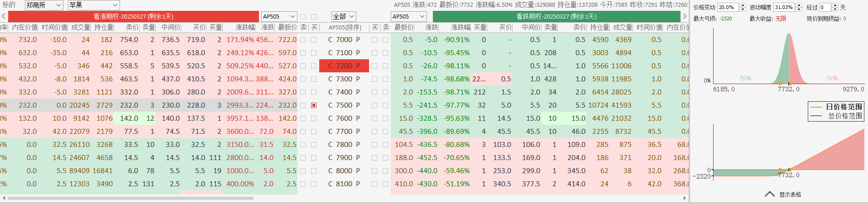868x203 pixels.
Task: Click put change percent -80.68% in 7800 row
Action: [456, 145]
